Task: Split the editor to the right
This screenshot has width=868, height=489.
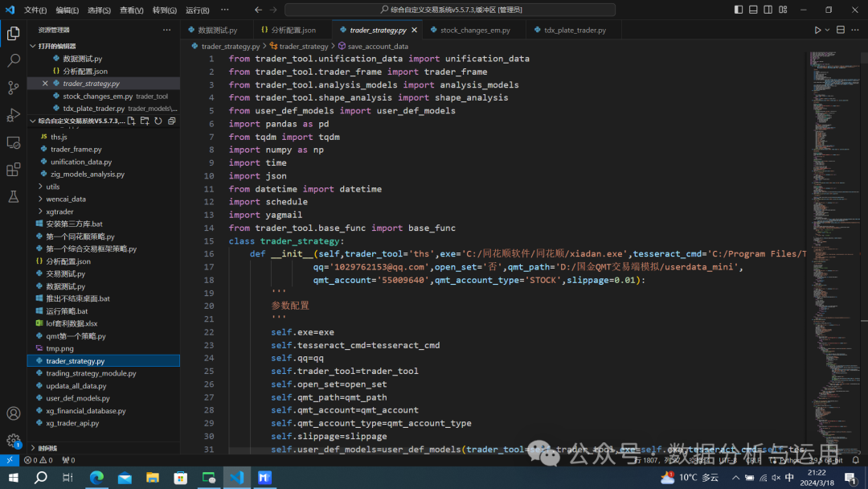Action: 841,30
